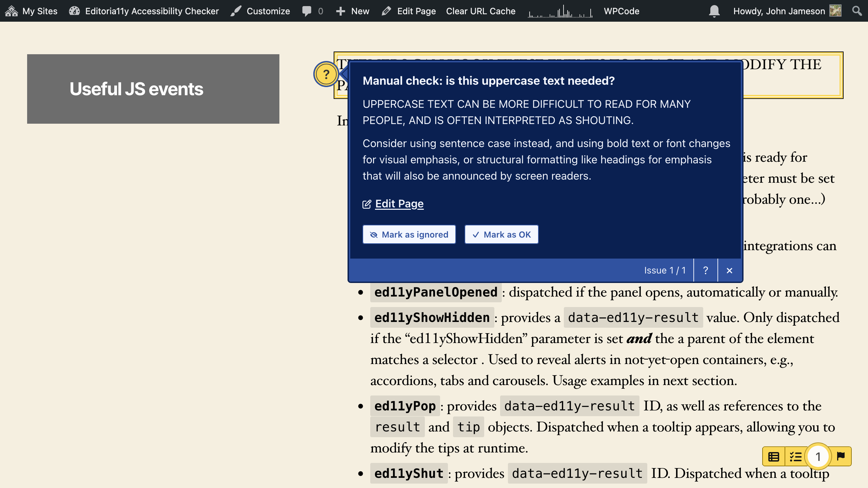Open the checklist issues panel icon
868x488 pixels.
795,456
